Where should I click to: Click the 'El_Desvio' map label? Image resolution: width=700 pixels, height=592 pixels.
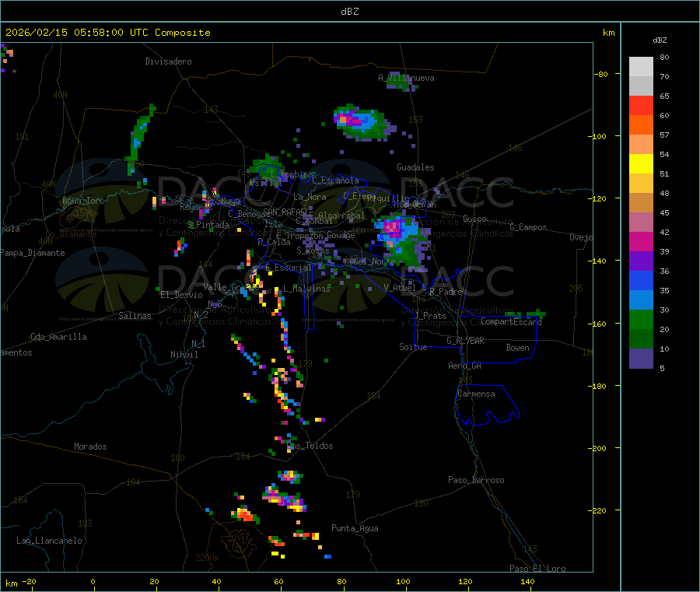click(x=181, y=295)
